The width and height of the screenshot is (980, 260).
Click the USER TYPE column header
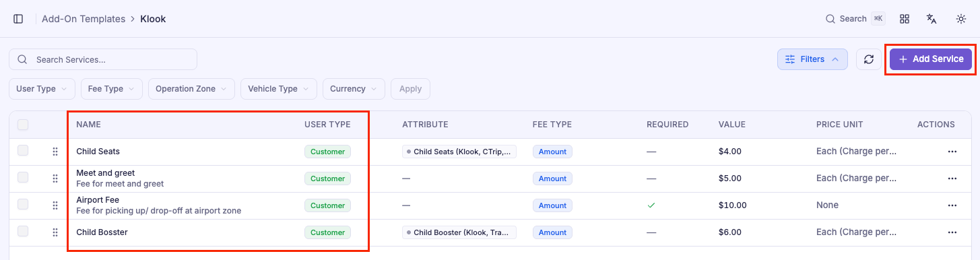(327, 125)
